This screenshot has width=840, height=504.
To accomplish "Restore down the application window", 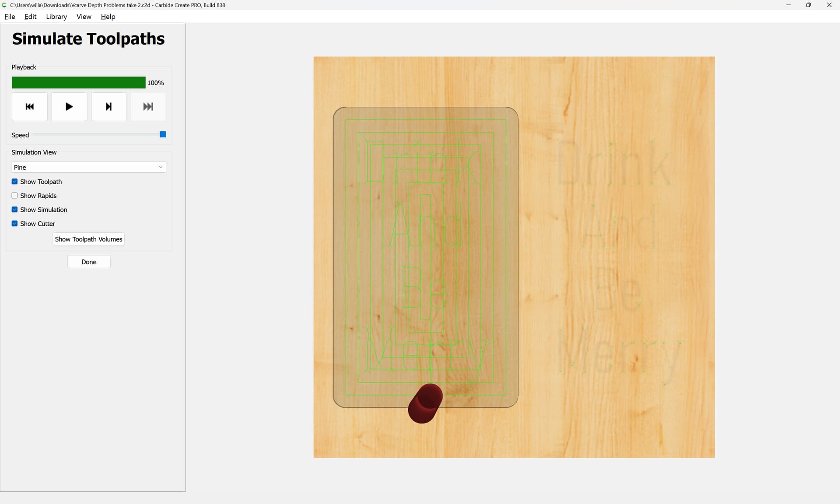I will tap(808, 5).
